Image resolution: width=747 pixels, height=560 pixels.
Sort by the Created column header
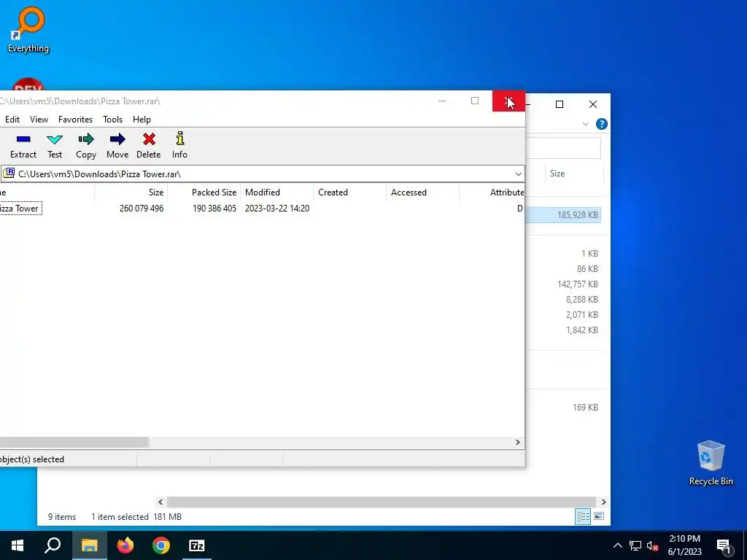pyautogui.click(x=349, y=192)
